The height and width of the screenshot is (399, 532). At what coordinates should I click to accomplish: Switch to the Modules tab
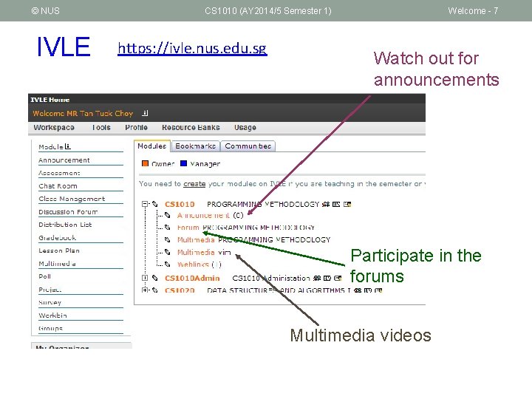coord(152,146)
